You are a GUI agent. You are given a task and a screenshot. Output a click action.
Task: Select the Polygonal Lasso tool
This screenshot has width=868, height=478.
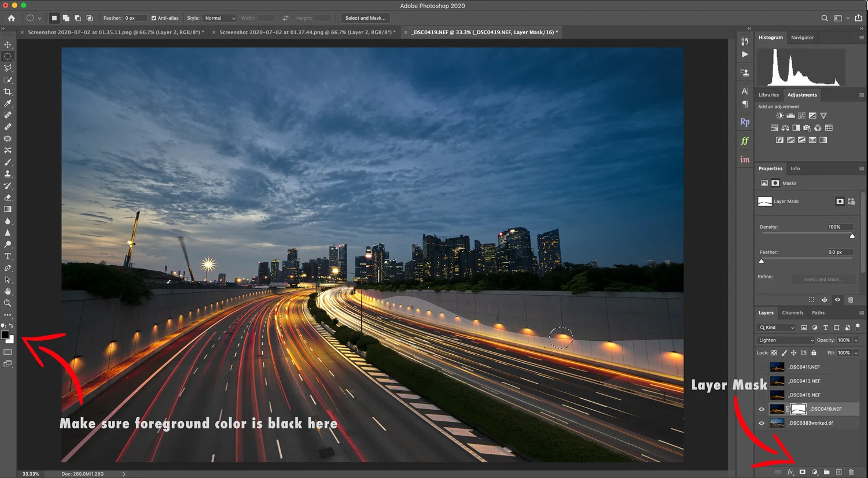pos(8,68)
